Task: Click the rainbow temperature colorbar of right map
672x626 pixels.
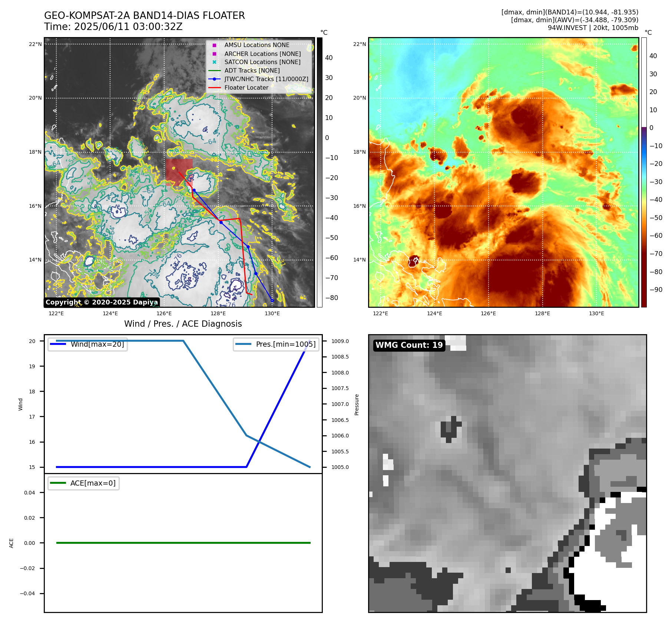Action: tap(644, 172)
